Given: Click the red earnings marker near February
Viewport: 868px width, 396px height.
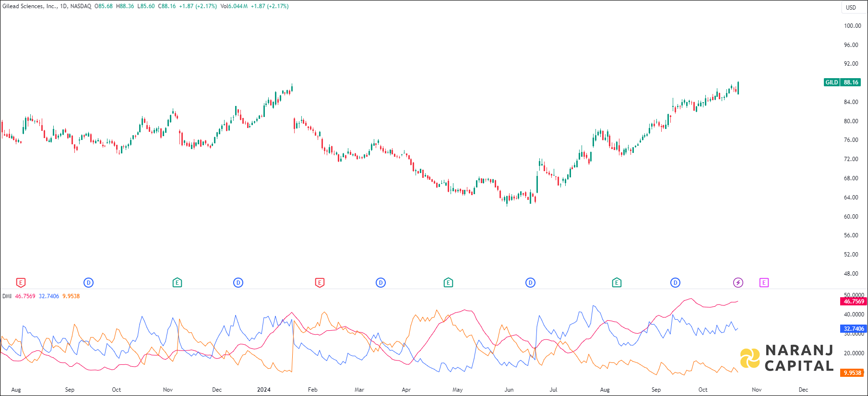Looking at the screenshot, I should click(x=320, y=283).
